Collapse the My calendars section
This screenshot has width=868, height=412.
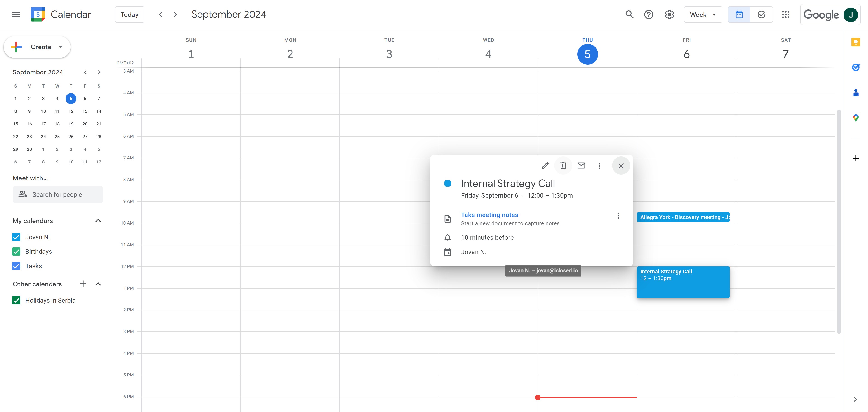(x=98, y=221)
